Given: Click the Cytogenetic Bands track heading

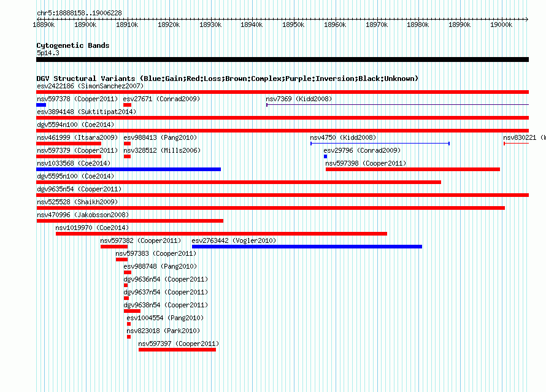Looking at the screenshot, I should pyautogui.click(x=73, y=45).
